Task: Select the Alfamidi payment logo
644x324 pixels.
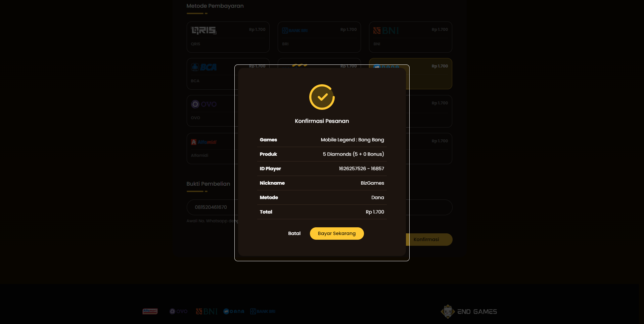Action: pos(204,142)
